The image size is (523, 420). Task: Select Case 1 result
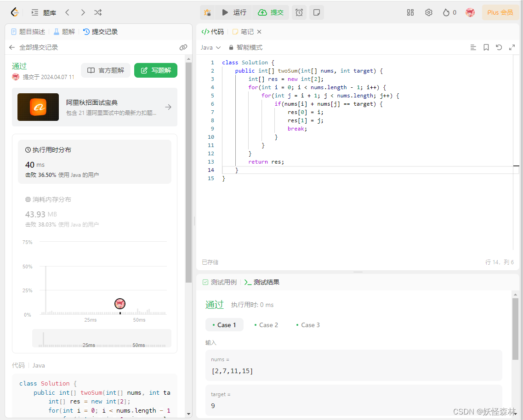[224, 325]
